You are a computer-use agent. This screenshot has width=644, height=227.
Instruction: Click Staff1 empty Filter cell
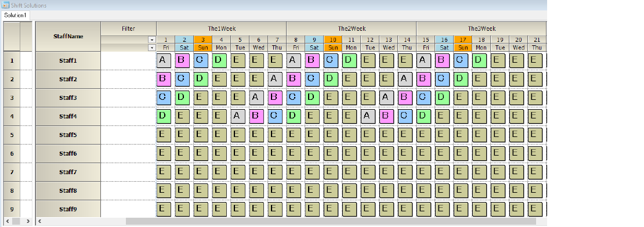129,60
